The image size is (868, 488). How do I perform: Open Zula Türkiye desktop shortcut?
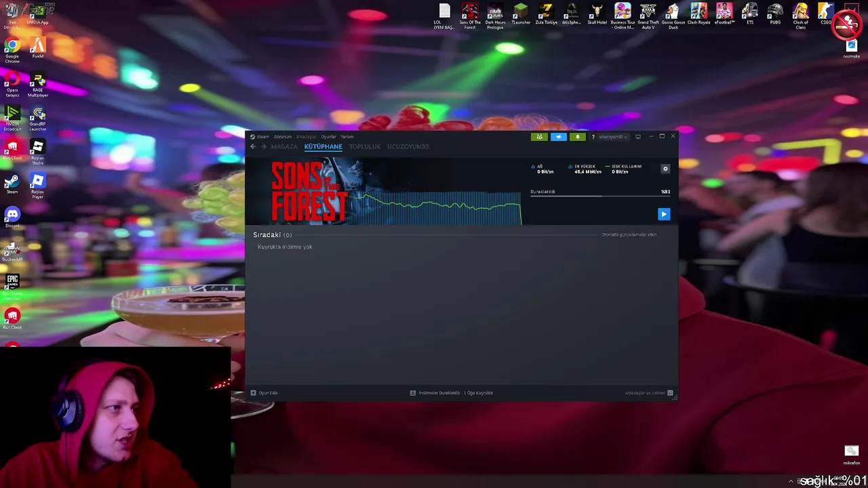pos(546,14)
